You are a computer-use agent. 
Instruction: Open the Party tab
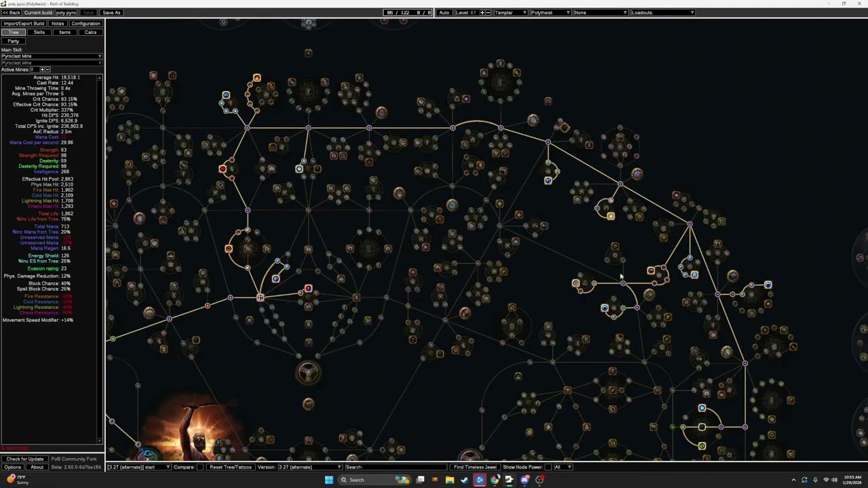[x=14, y=41]
